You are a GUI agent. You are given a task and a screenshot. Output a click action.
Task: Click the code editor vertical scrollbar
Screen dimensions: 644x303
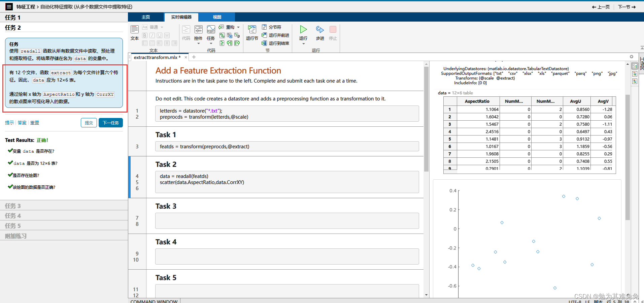point(426,119)
